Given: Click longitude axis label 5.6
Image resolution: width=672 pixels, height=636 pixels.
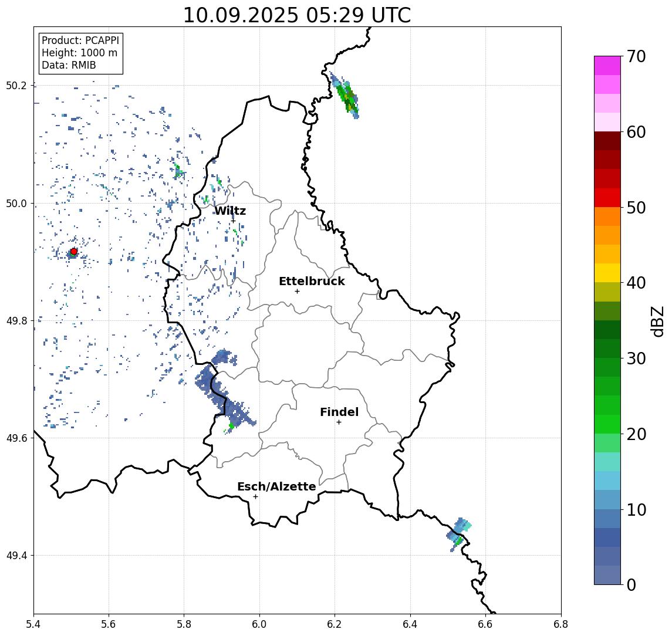Looking at the screenshot, I should click(109, 624).
